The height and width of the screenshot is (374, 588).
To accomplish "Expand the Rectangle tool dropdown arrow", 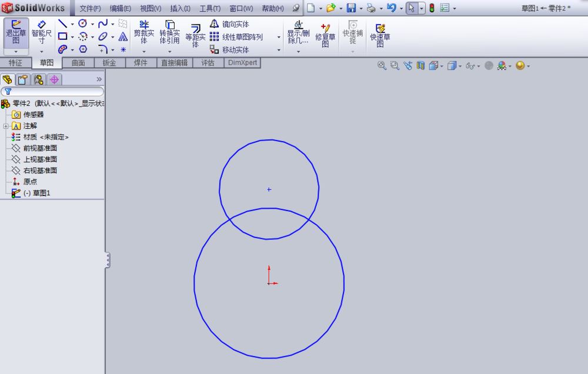I will pos(72,37).
